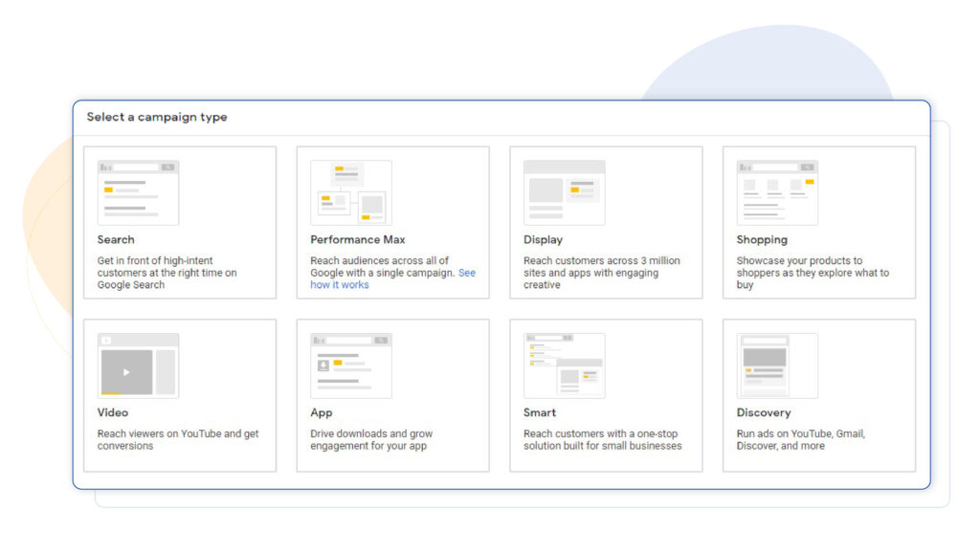Select the Smart campaign title
This screenshot has height=554, width=980.
(540, 412)
